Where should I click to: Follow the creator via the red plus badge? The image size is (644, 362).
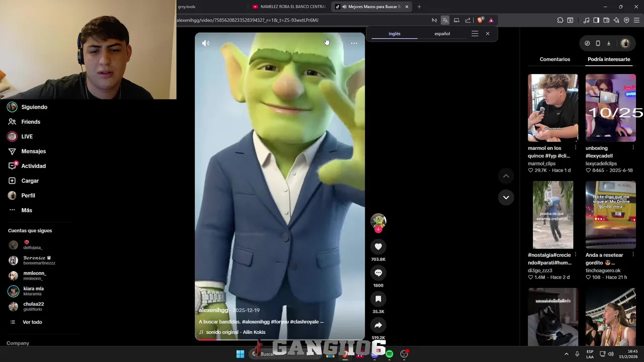(378, 229)
